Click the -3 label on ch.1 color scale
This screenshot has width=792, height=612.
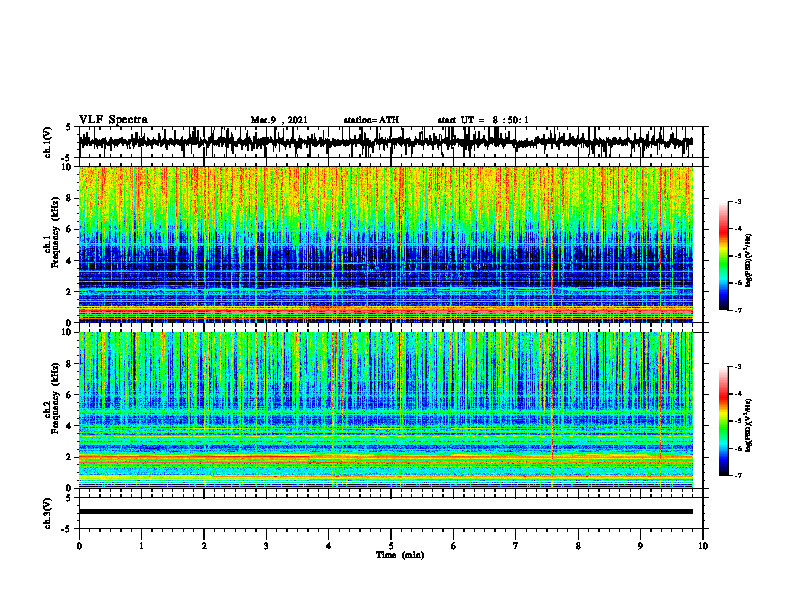point(737,201)
